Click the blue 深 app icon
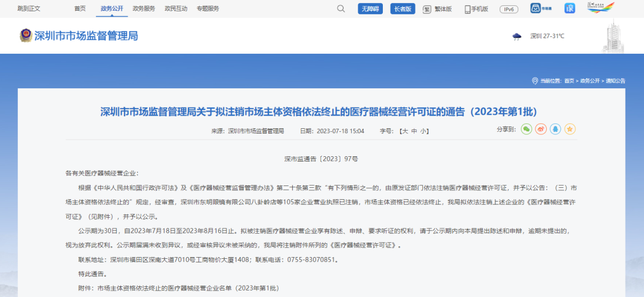Viewport: 644px width, 297px height. [570, 8]
